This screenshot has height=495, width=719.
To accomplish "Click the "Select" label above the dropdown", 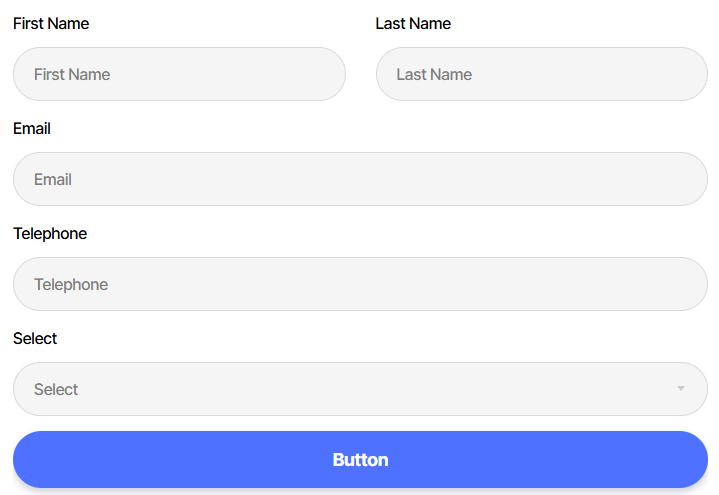I will [x=35, y=338].
